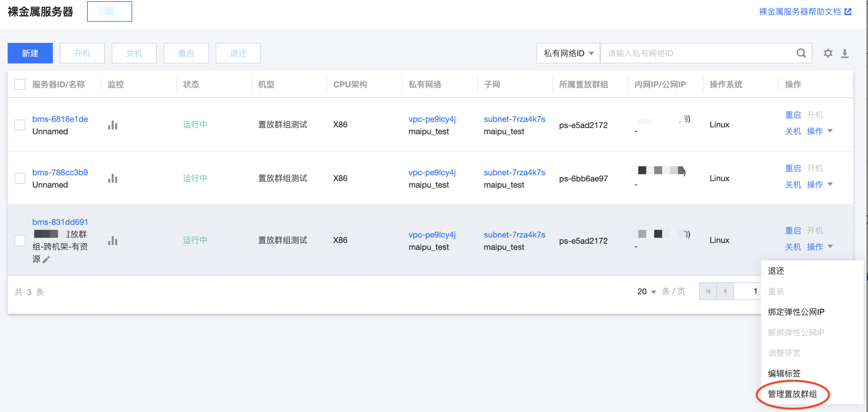This screenshot has width=868, height=412.
Task: Check the box for bms-6818e1de
Action: (20, 125)
